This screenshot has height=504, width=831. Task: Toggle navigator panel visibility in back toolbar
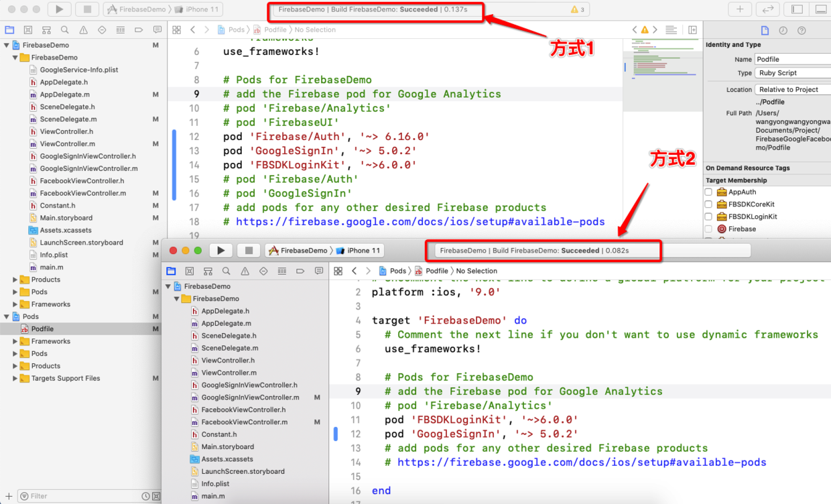[x=797, y=9]
